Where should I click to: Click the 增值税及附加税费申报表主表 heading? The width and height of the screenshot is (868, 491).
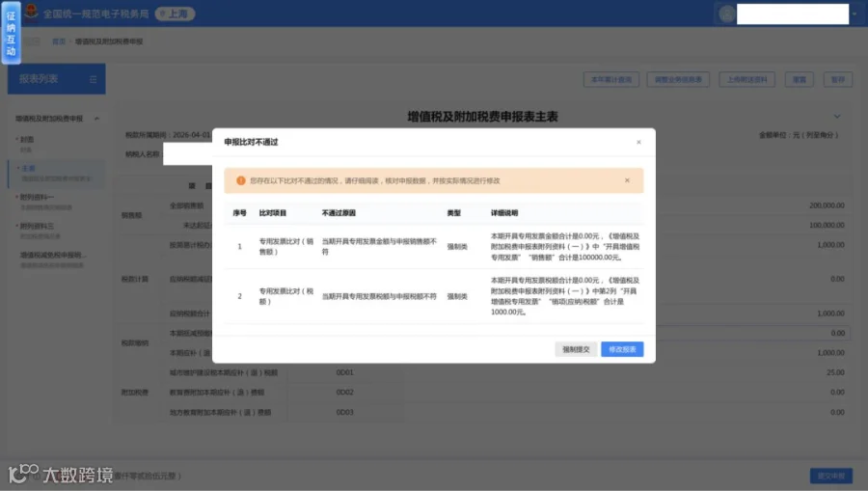click(483, 117)
